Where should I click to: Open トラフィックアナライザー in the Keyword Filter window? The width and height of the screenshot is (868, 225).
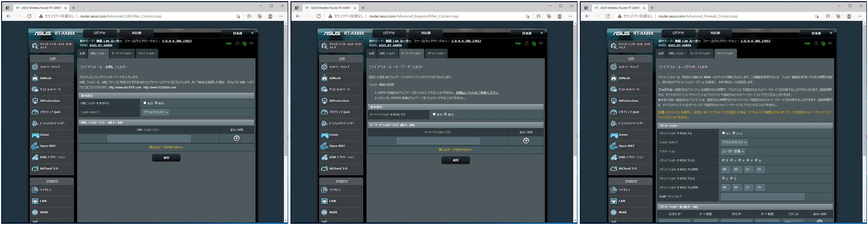[341, 123]
